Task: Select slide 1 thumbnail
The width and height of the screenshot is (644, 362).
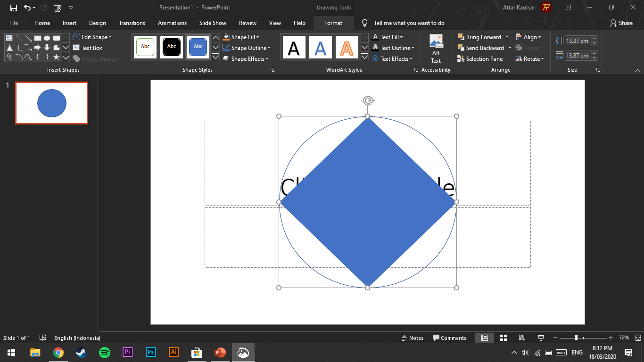Action: [x=51, y=103]
